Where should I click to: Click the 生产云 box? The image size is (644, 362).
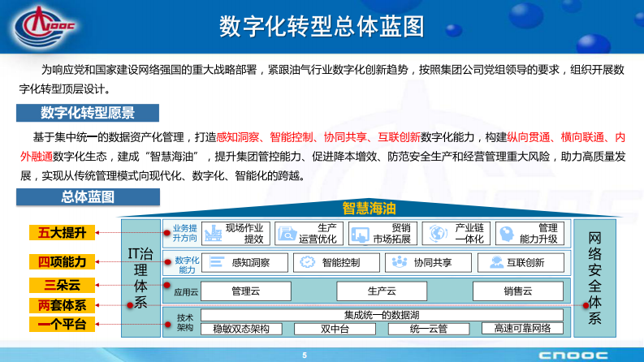tap(382, 291)
